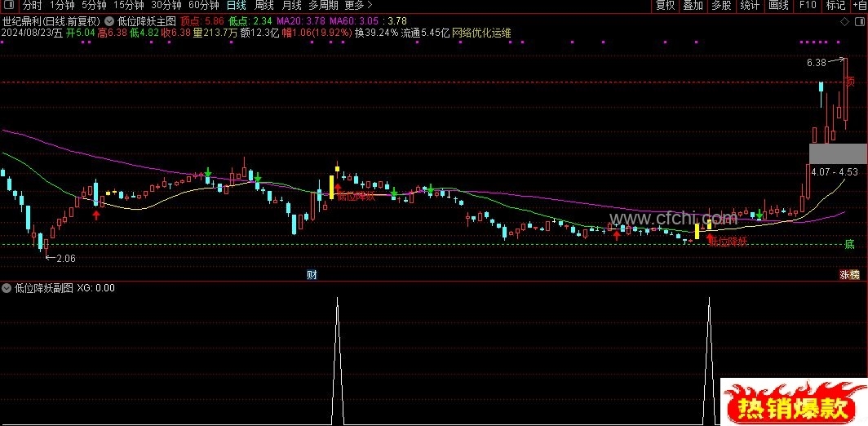Switch to 月线 monthly chart
The image size is (868, 426).
[x=291, y=6]
